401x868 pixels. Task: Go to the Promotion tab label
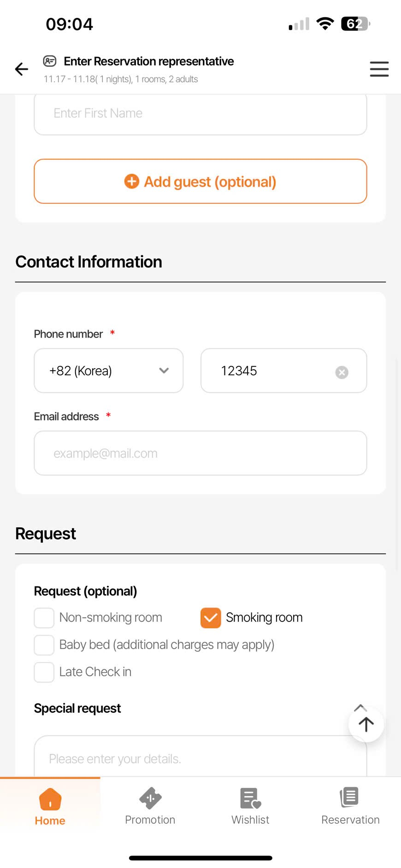[150, 820]
